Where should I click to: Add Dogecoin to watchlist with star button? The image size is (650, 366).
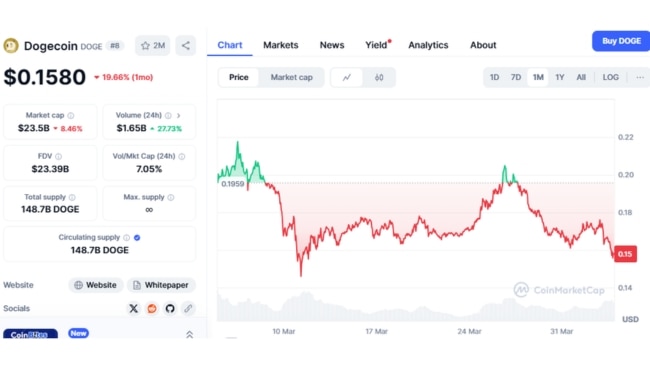coord(153,46)
